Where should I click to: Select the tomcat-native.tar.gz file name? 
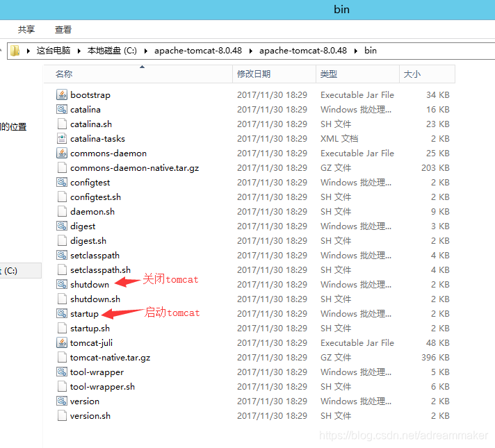[110, 358]
